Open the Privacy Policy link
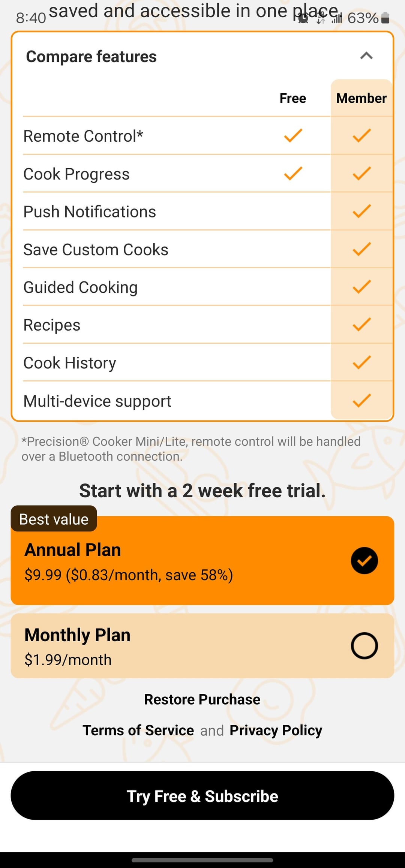The image size is (405, 868). click(x=276, y=730)
